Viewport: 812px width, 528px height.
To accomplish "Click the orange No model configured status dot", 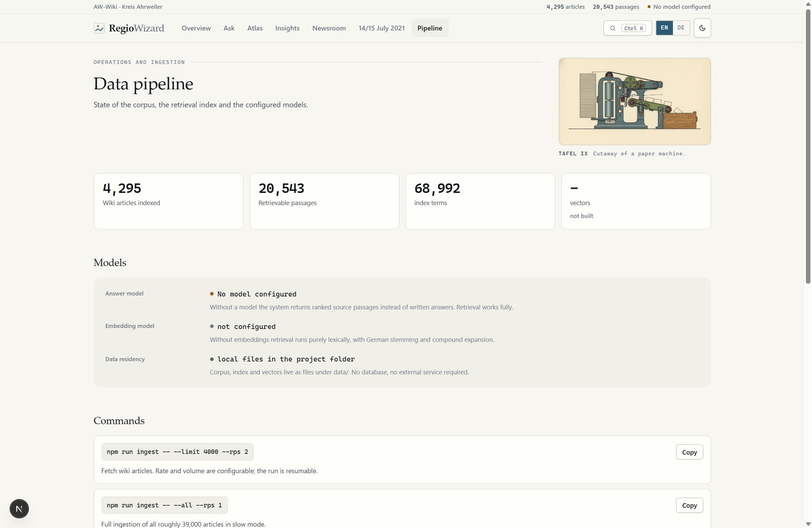I will click(x=649, y=7).
